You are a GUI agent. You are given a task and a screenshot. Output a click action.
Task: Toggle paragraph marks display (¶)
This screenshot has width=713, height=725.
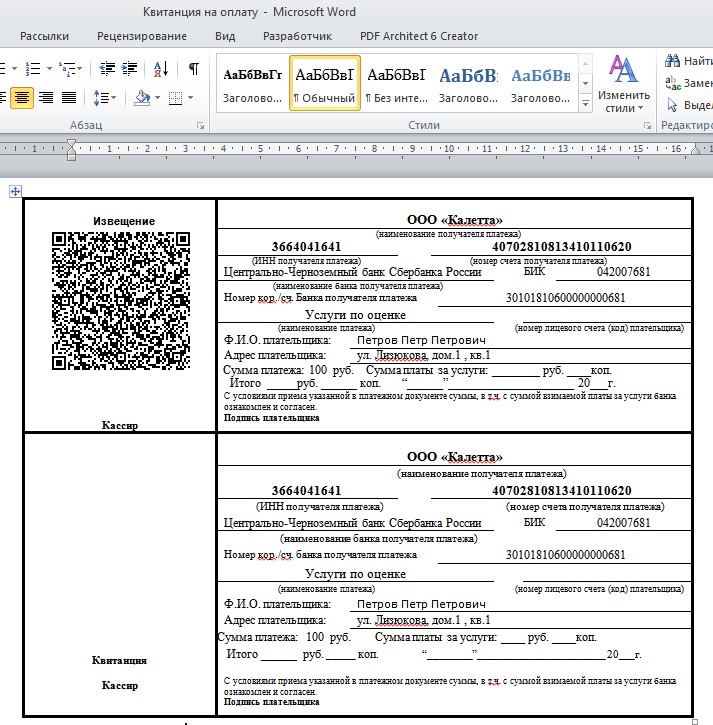point(194,68)
